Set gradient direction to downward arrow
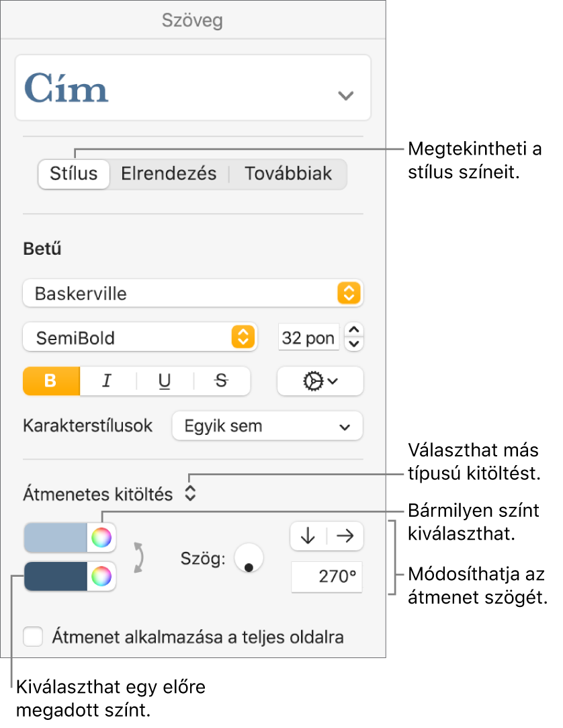The width and height of the screenshot is (563, 728). point(308,536)
